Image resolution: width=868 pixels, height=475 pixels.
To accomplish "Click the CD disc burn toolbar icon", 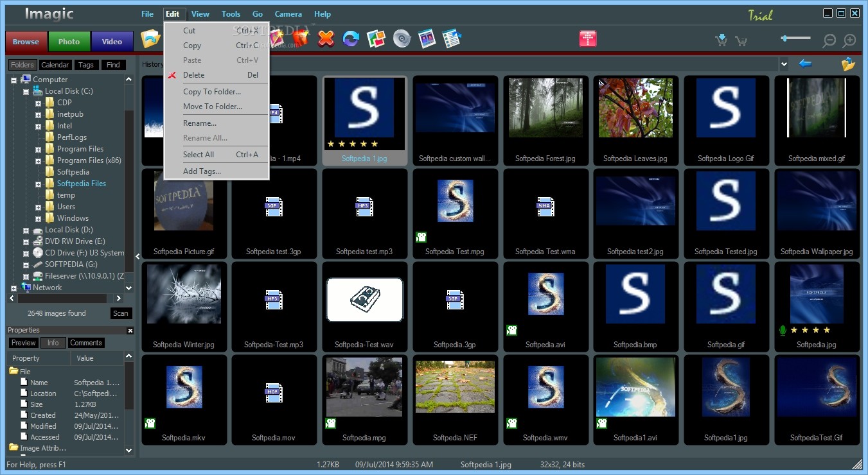I will click(x=402, y=39).
